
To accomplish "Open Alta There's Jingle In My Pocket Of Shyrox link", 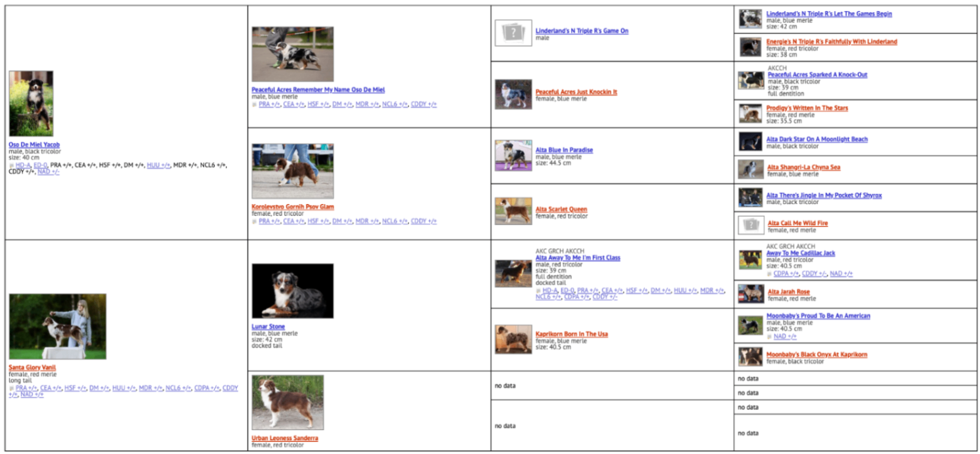I will click(x=824, y=195).
